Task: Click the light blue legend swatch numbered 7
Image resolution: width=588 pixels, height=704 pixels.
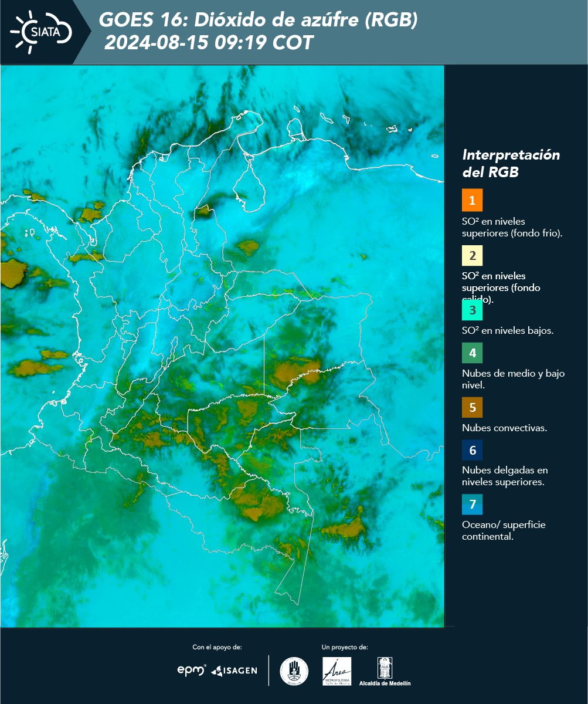Action: pyautogui.click(x=472, y=505)
